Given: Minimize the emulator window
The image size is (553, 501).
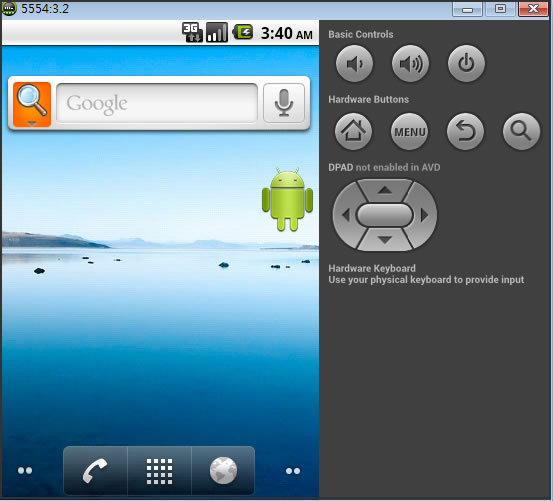Looking at the screenshot, I should (x=467, y=9).
